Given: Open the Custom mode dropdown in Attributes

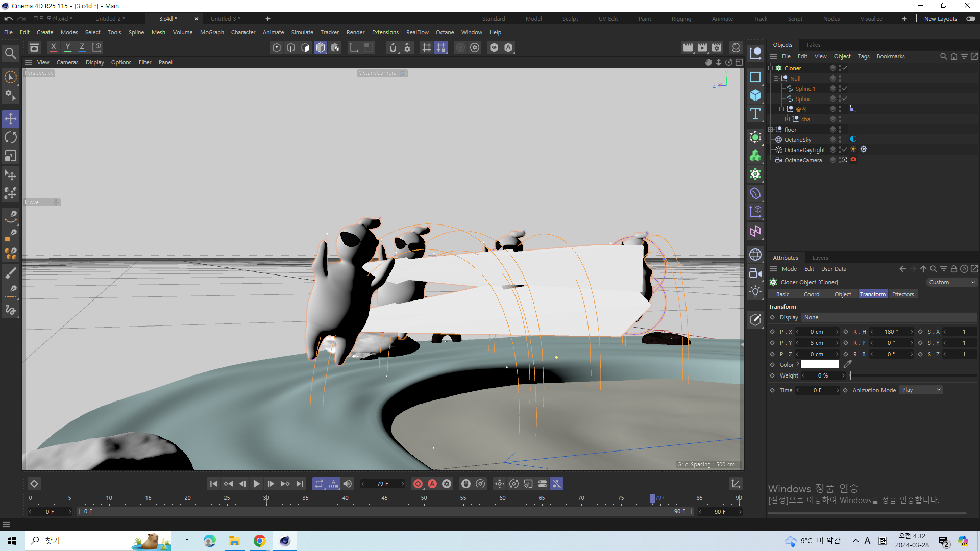Looking at the screenshot, I should click(x=951, y=282).
